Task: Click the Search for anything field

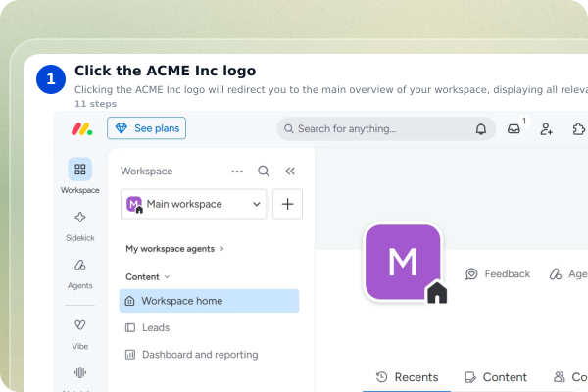Action: click(375, 129)
